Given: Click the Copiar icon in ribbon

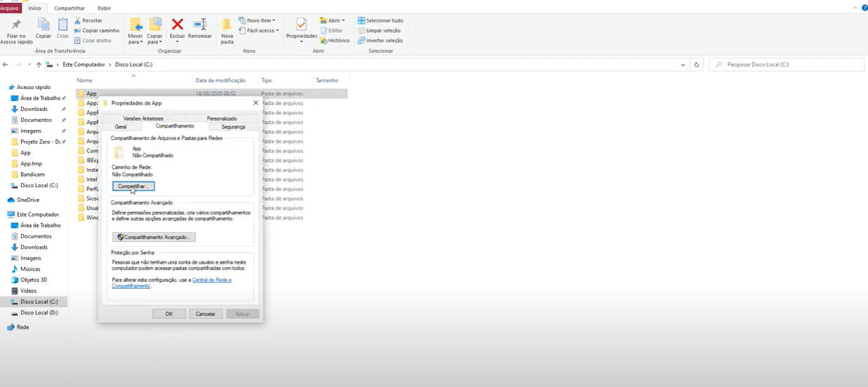Looking at the screenshot, I should click(x=44, y=25).
